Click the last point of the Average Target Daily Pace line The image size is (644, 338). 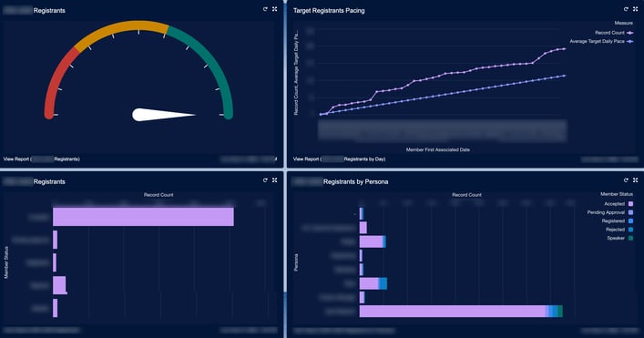tap(565, 76)
